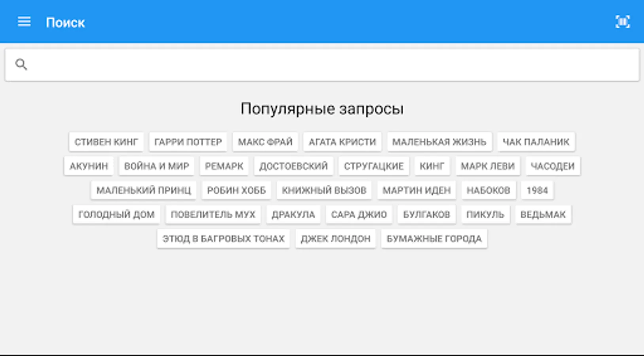Open the hamburger navigation menu

pyautogui.click(x=24, y=22)
